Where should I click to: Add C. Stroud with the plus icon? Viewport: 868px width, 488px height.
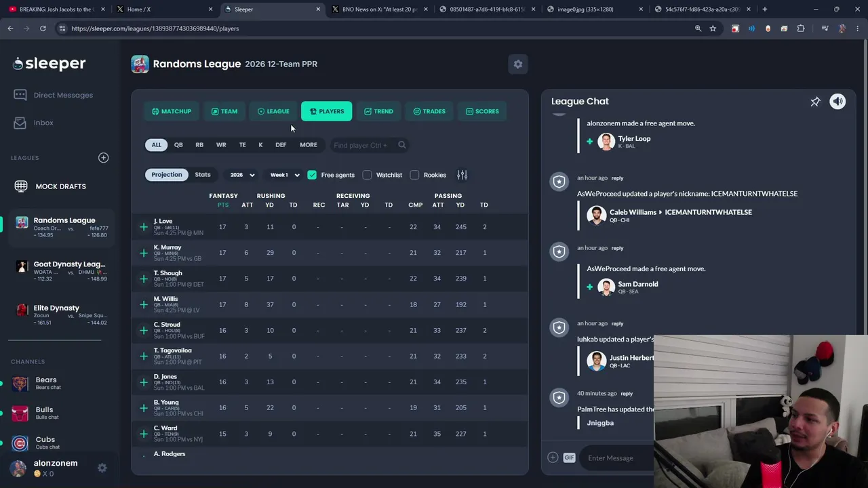pos(144,330)
